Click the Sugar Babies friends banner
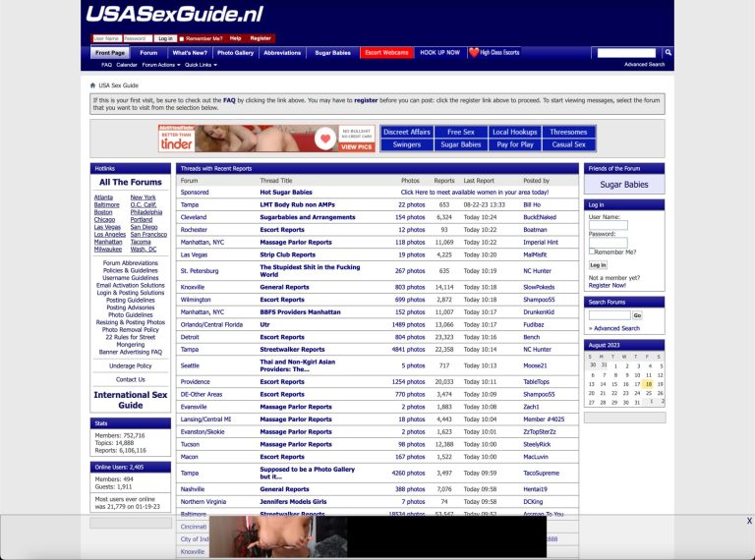 tap(624, 185)
